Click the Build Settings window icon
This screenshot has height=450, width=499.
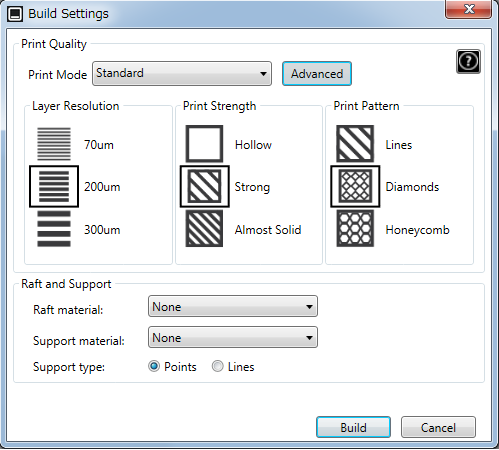coord(15,14)
